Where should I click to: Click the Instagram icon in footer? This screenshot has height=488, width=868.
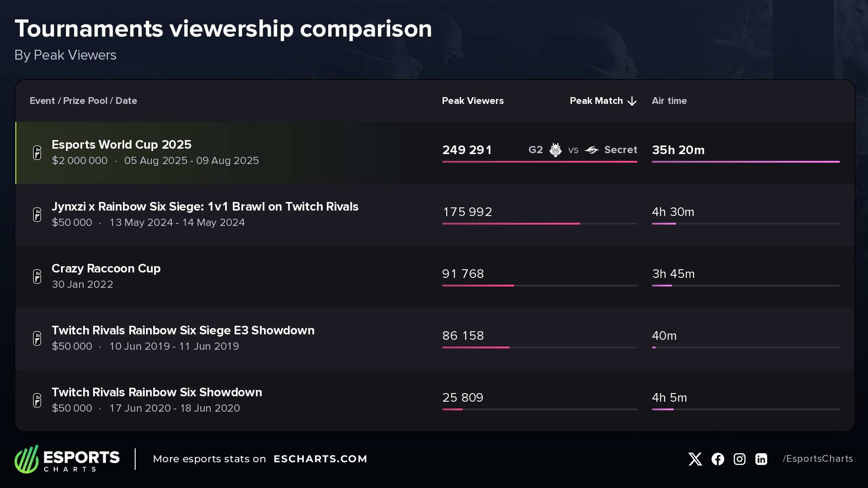740,459
